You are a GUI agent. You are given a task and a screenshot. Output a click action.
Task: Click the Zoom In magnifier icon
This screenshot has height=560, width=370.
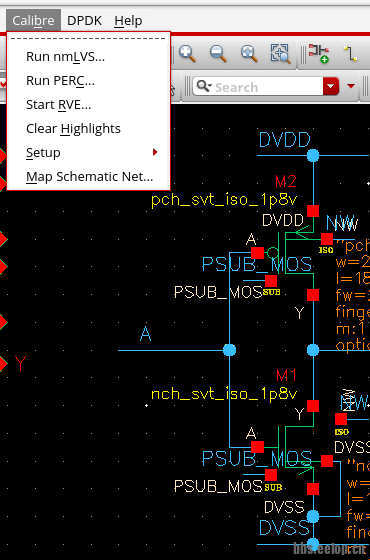click(187, 54)
